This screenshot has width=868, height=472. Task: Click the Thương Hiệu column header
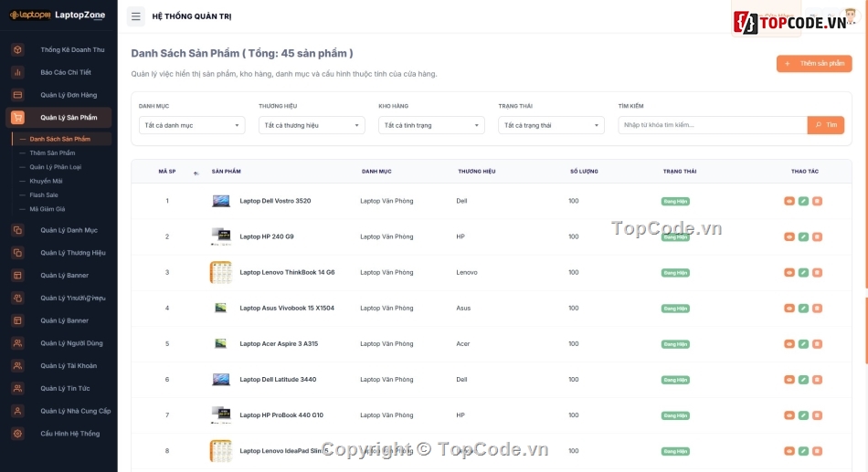477,172
